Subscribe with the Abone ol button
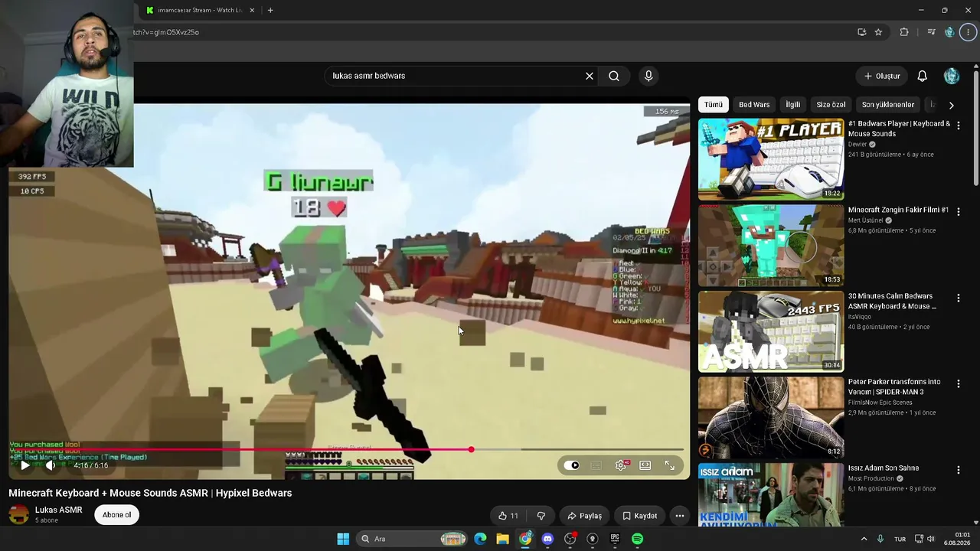Screen dimensions: 980x551 click(117, 515)
